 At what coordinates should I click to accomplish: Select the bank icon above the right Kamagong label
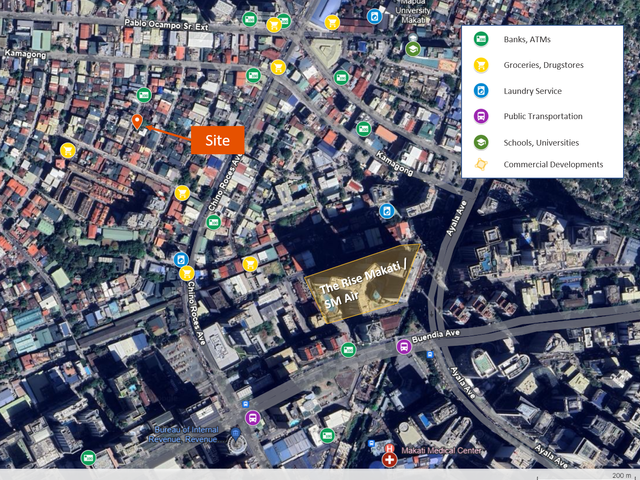click(x=363, y=129)
